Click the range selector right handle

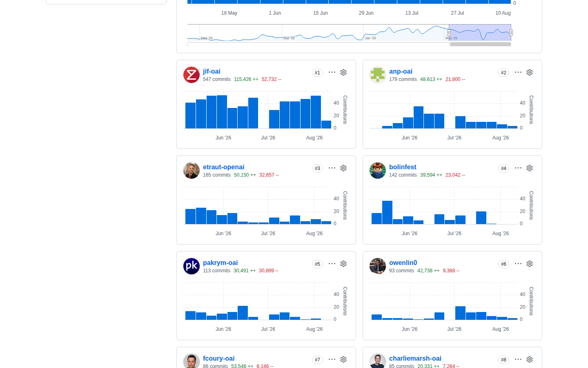point(511,33)
